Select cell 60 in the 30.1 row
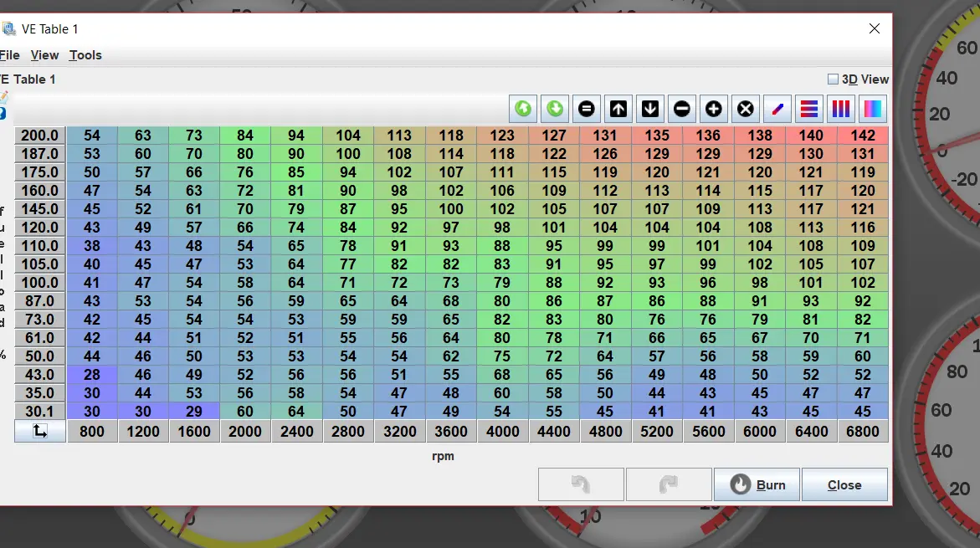Viewport: 980px width, 548px height. [x=245, y=411]
